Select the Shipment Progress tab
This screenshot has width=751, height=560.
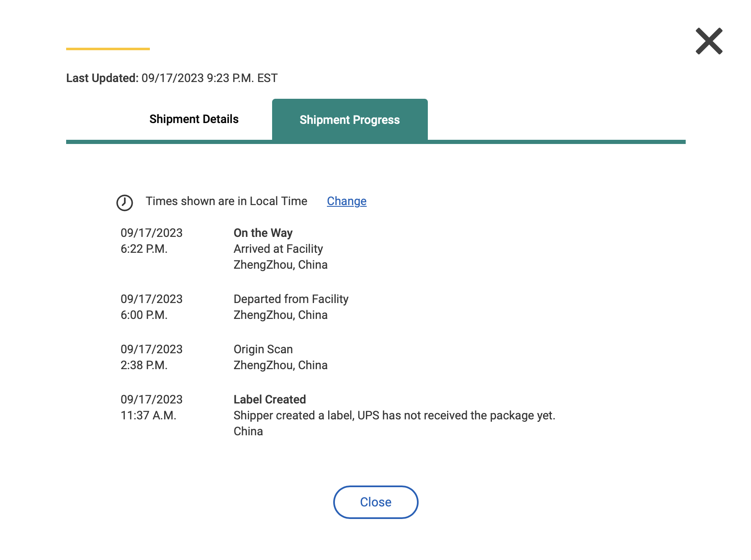pos(350,120)
